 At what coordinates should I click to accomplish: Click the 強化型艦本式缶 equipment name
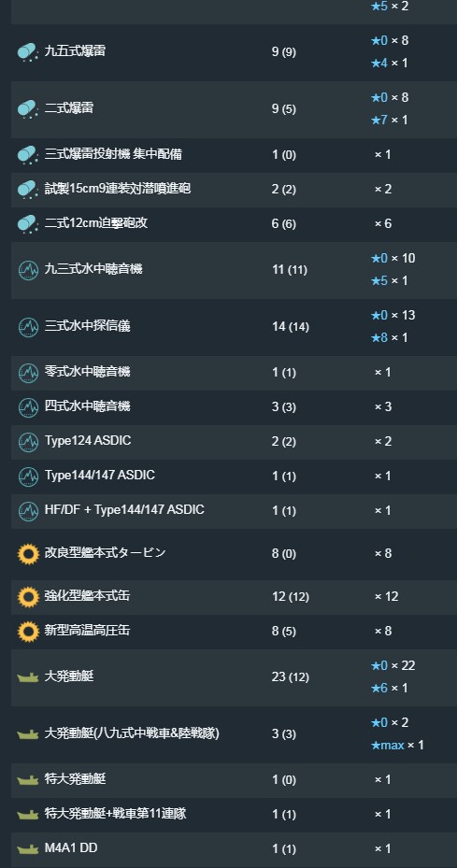88,596
